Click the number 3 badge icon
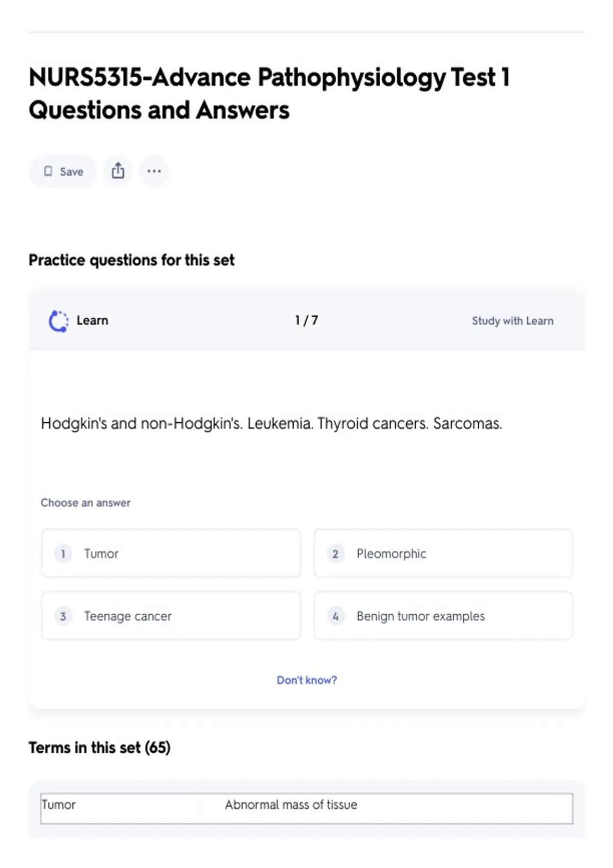Viewport: 613px width, 868px height. 63,616
